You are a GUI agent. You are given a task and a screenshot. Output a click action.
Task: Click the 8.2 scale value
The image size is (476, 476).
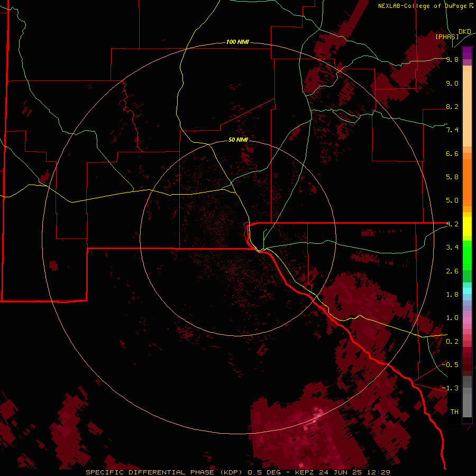point(452,106)
